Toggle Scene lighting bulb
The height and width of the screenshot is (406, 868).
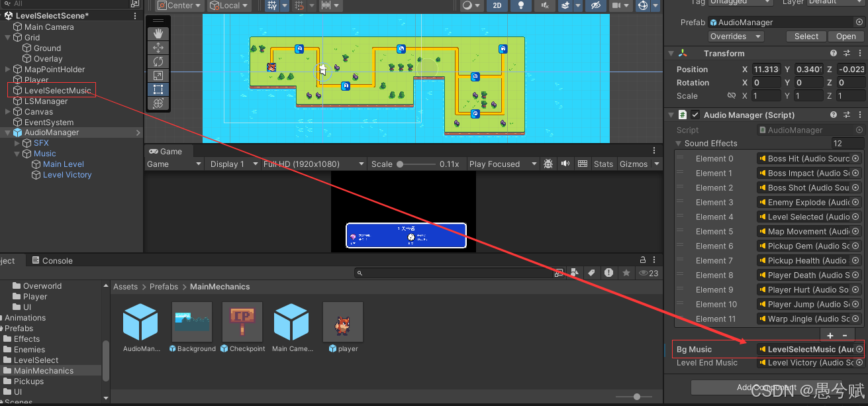tap(522, 5)
